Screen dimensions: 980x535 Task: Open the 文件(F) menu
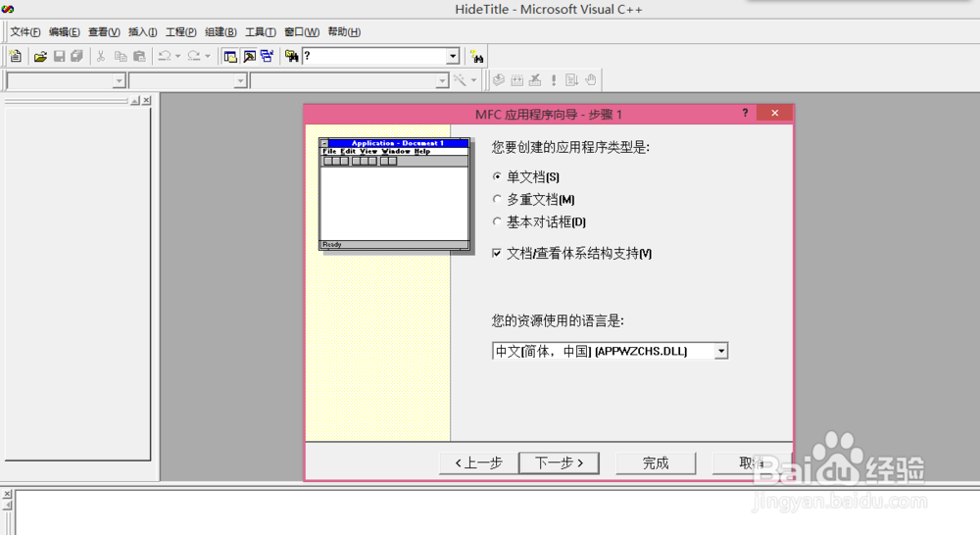tap(25, 32)
